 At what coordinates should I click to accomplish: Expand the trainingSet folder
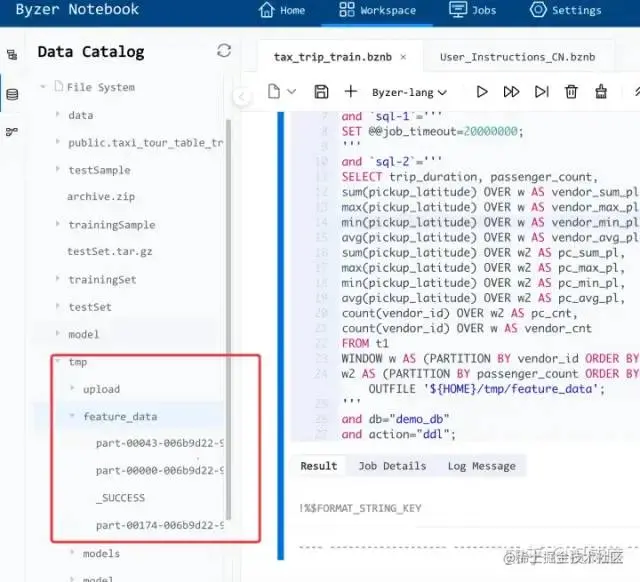pyautogui.click(x=58, y=279)
